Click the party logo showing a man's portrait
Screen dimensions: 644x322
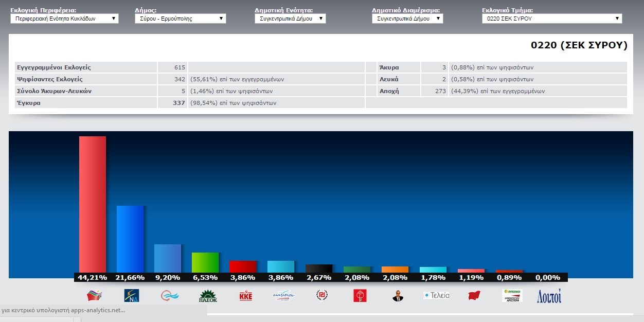tap(397, 296)
